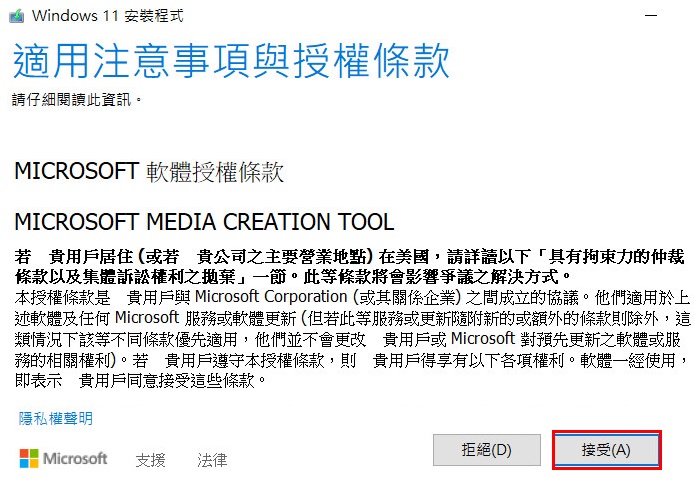Click the 接受(A) accept button
This screenshot has width=695, height=478.
coord(606,450)
